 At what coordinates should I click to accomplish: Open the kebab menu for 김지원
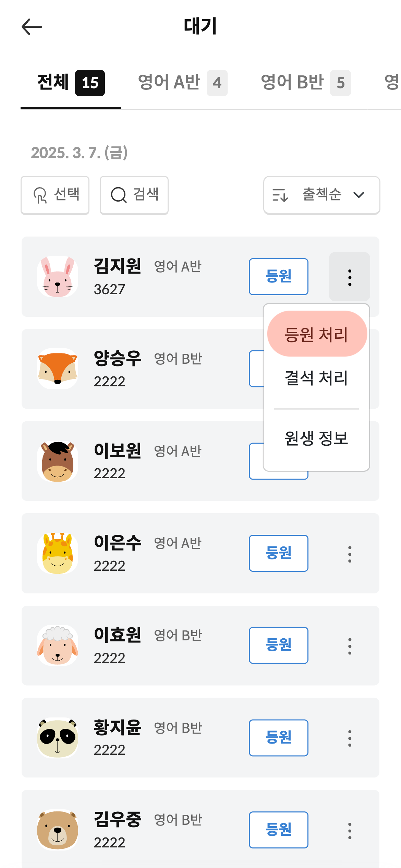[x=349, y=277]
